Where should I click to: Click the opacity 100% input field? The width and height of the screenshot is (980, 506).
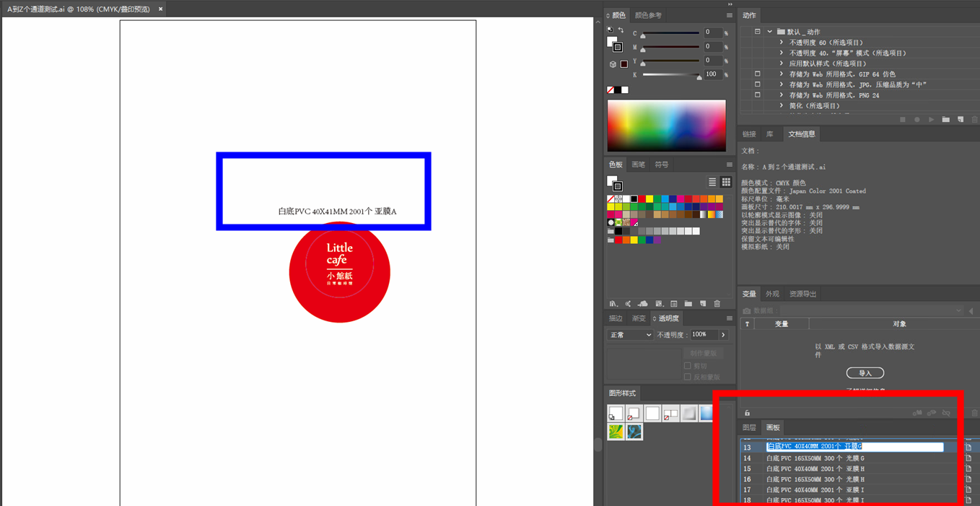click(704, 335)
